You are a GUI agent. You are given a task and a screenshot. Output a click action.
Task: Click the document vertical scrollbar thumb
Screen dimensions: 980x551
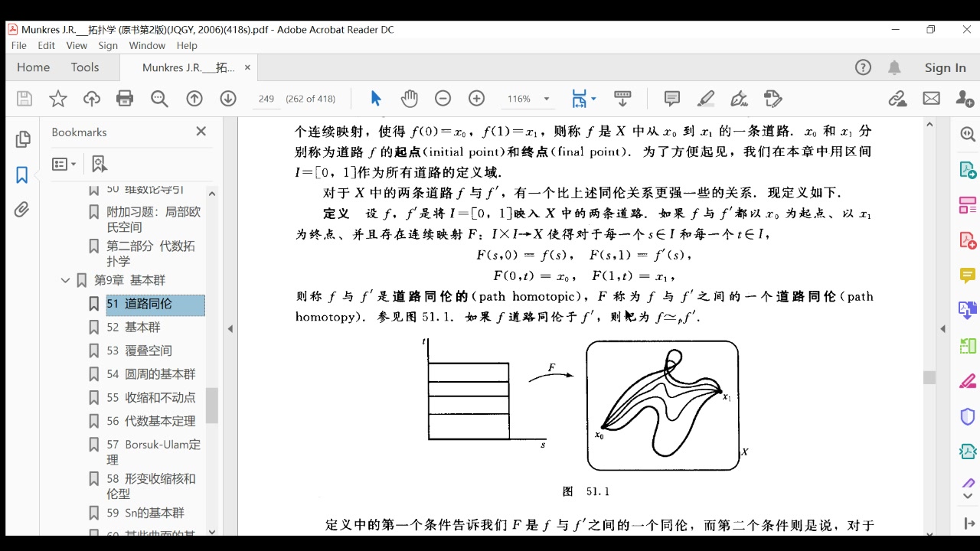click(x=929, y=377)
